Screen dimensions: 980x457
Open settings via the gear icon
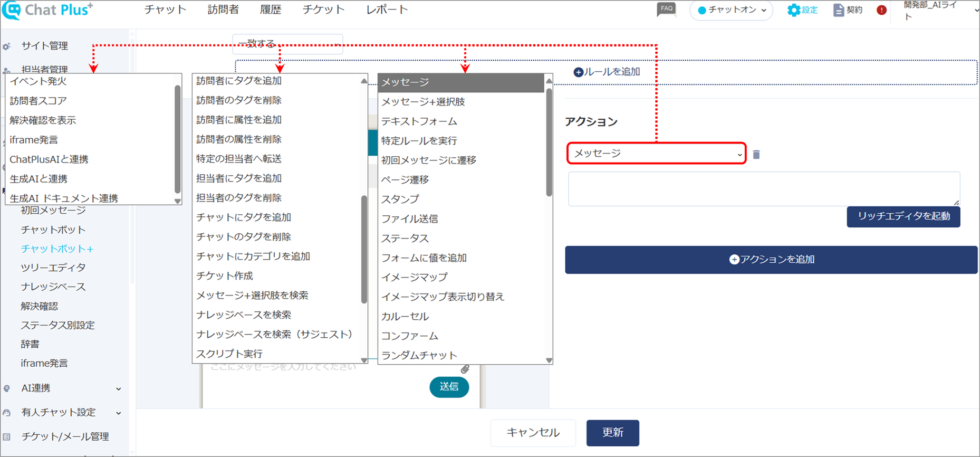(x=793, y=10)
